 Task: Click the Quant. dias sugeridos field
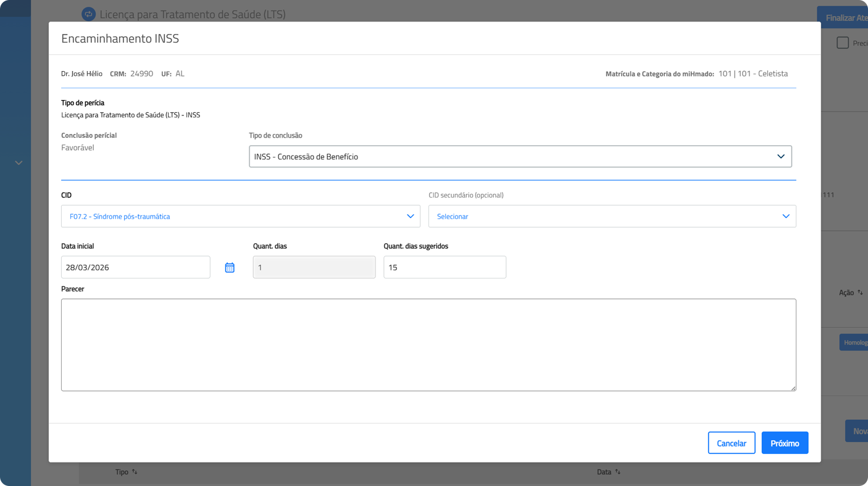click(x=444, y=267)
